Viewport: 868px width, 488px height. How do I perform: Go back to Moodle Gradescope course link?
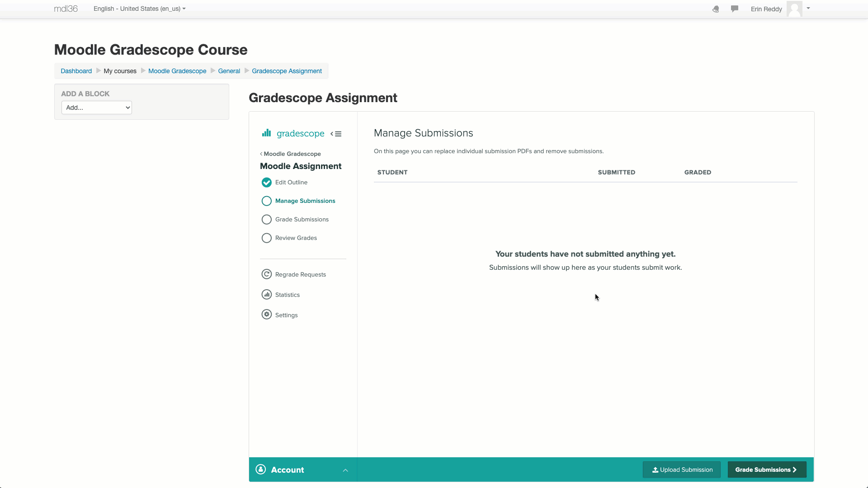click(290, 154)
